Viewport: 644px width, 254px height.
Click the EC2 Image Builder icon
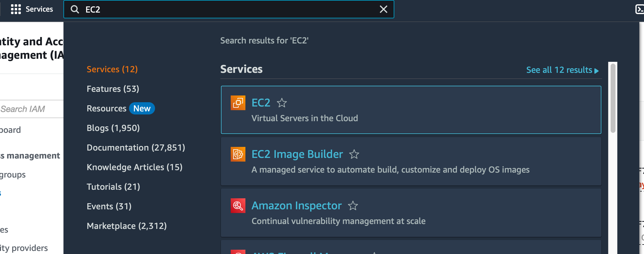(238, 154)
